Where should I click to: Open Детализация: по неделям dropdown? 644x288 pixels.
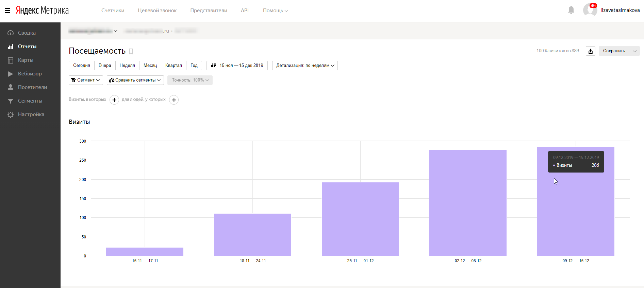click(x=305, y=66)
